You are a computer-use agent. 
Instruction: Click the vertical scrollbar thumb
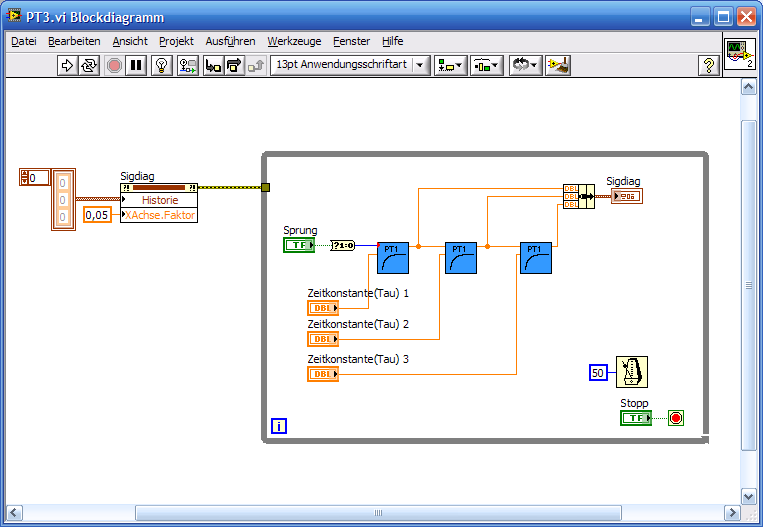[748, 285]
